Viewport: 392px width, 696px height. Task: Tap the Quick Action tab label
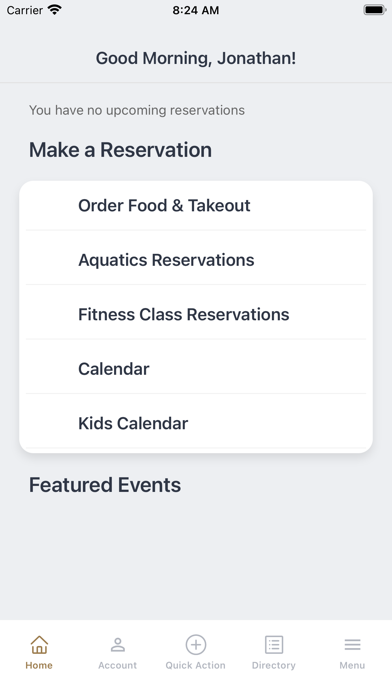click(196, 665)
